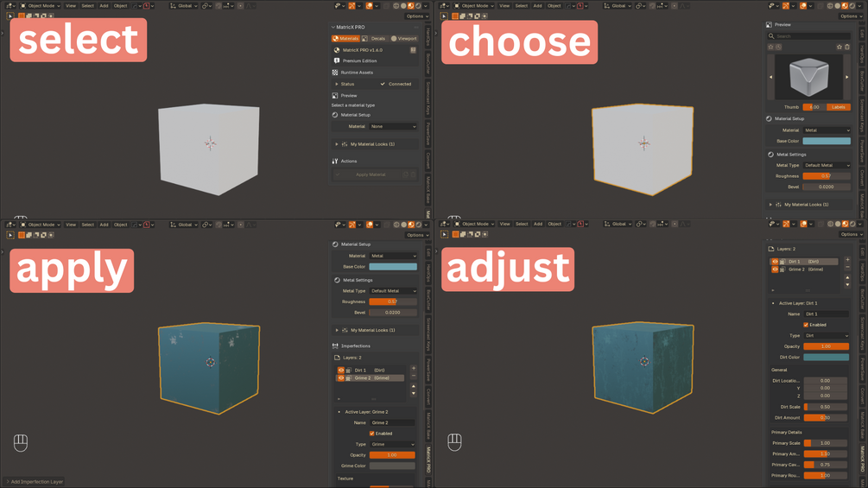Open the Metal Material dropdown in the top-right viewport

click(827, 130)
